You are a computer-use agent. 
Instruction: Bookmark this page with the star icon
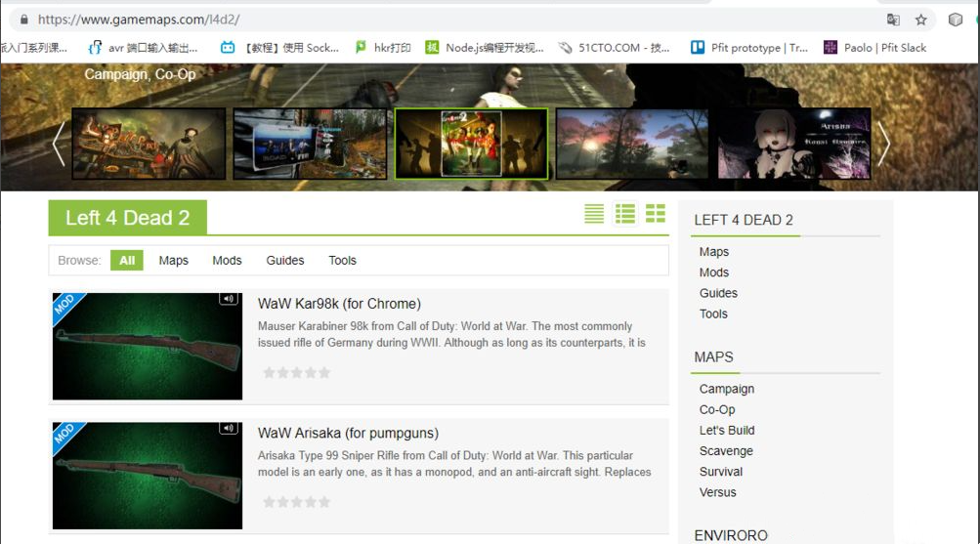click(921, 20)
